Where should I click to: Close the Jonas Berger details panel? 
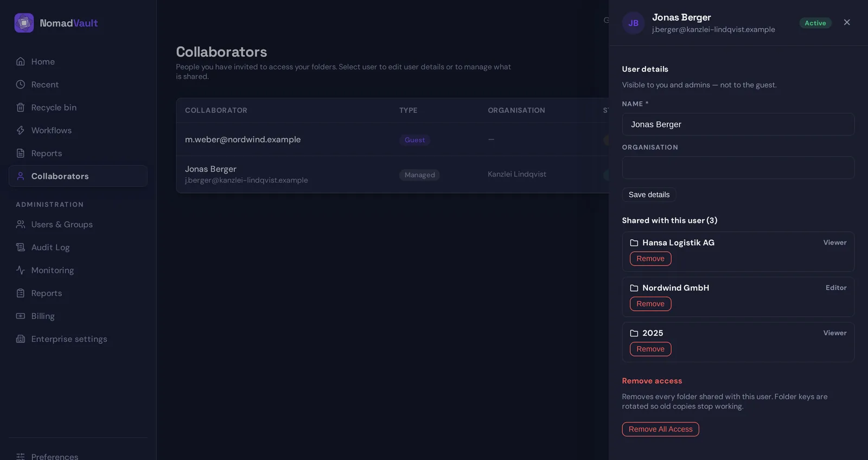[x=847, y=22]
